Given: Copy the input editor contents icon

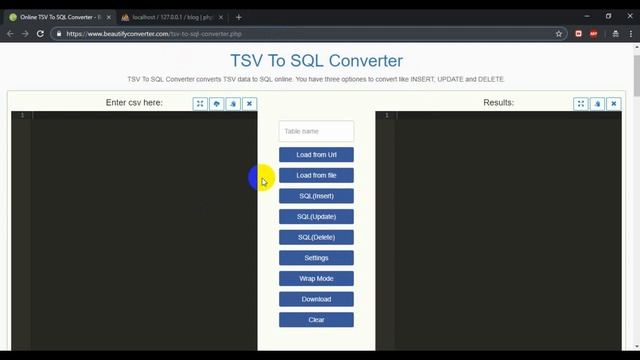Looking at the screenshot, I should point(233,104).
